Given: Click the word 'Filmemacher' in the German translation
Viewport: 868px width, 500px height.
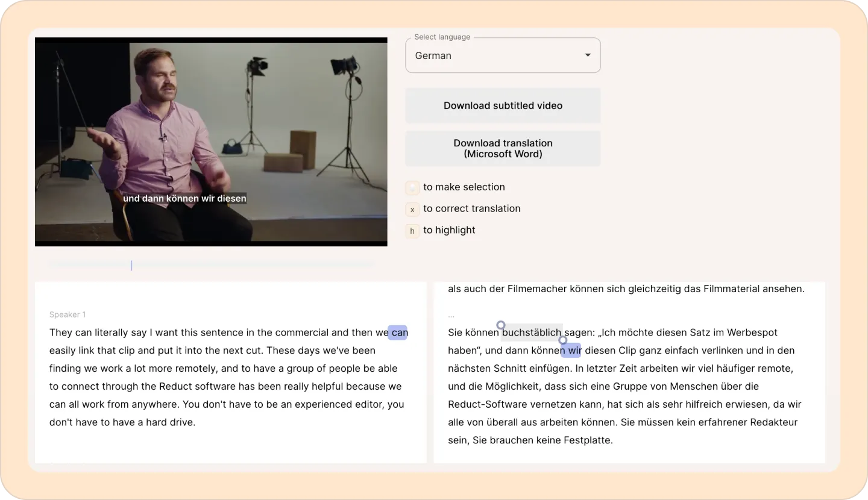Looking at the screenshot, I should pos(536,289).
